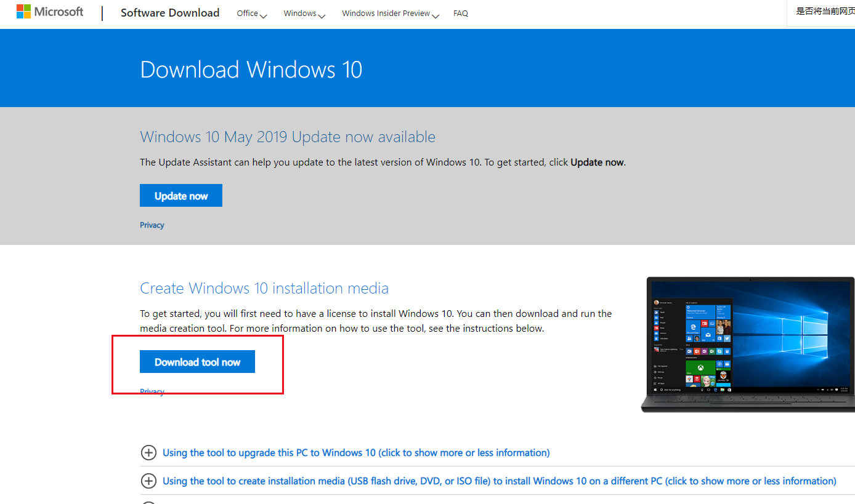Expand 'Using the tool to upgrade this PC' plus icon
855x504 pixels.
click(x=148, y=453)
